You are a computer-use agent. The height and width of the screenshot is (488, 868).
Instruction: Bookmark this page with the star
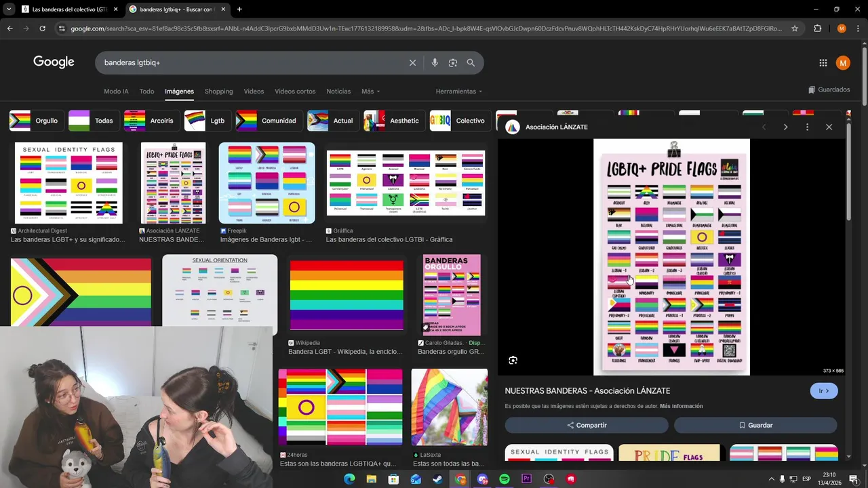[x=795, y=28]
